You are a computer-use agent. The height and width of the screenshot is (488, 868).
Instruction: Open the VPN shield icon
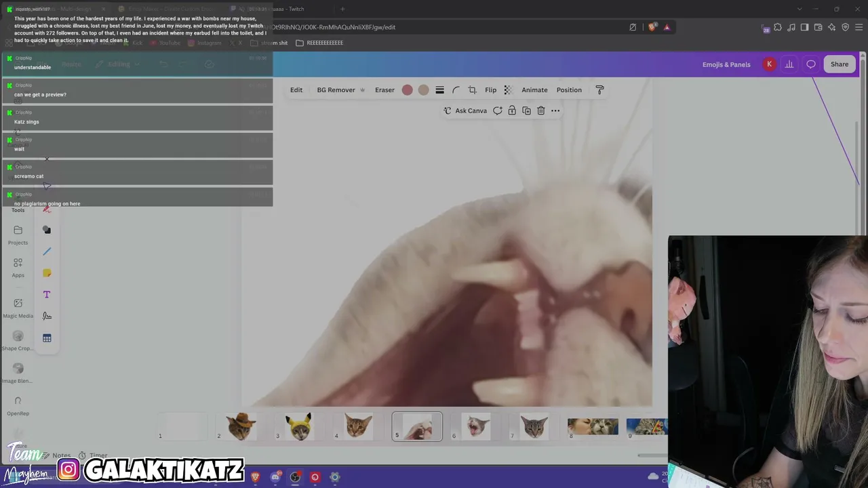[845, 27]
